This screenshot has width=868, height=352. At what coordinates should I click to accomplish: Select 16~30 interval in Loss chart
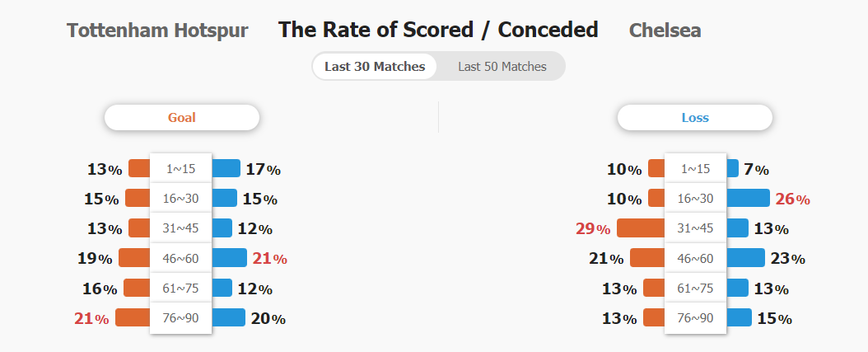[695, 199]
